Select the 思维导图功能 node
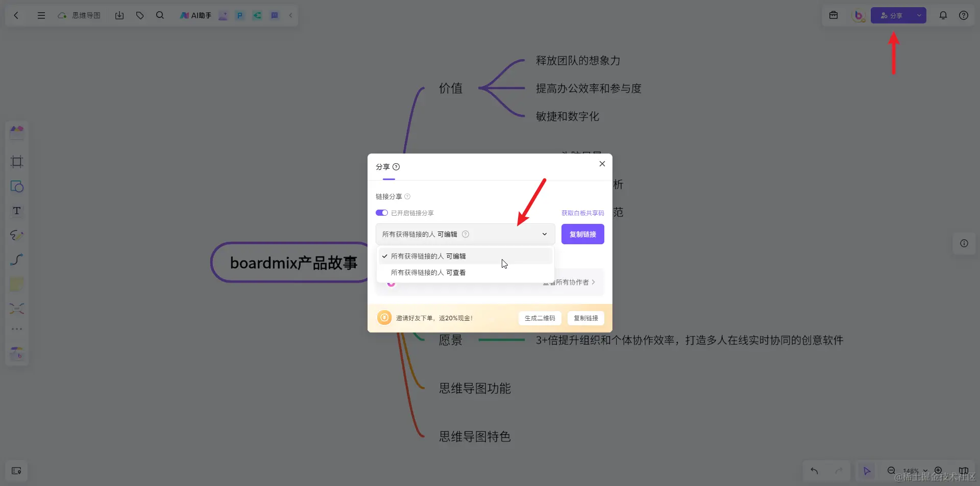Viewport: 980px width, 486px height. pyautogui.click(x=475, y=389)
